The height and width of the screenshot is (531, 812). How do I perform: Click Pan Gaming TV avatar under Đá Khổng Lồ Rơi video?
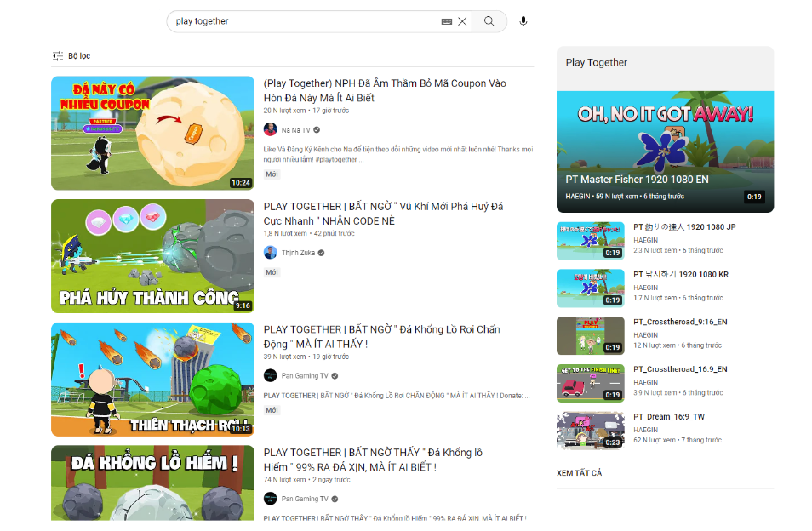click(x=271, y=376)
